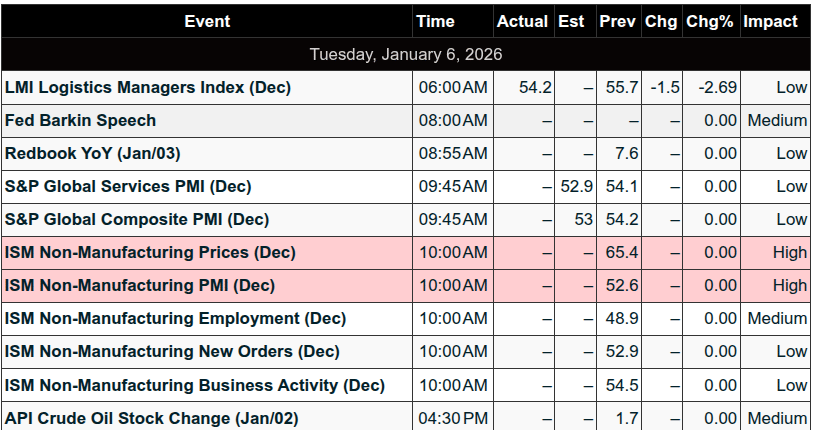Viewport: 832px width, 430px height.
Task: Open ISM Non-Manufacturing Employment (Dec) event
Action: click(175, 318)
